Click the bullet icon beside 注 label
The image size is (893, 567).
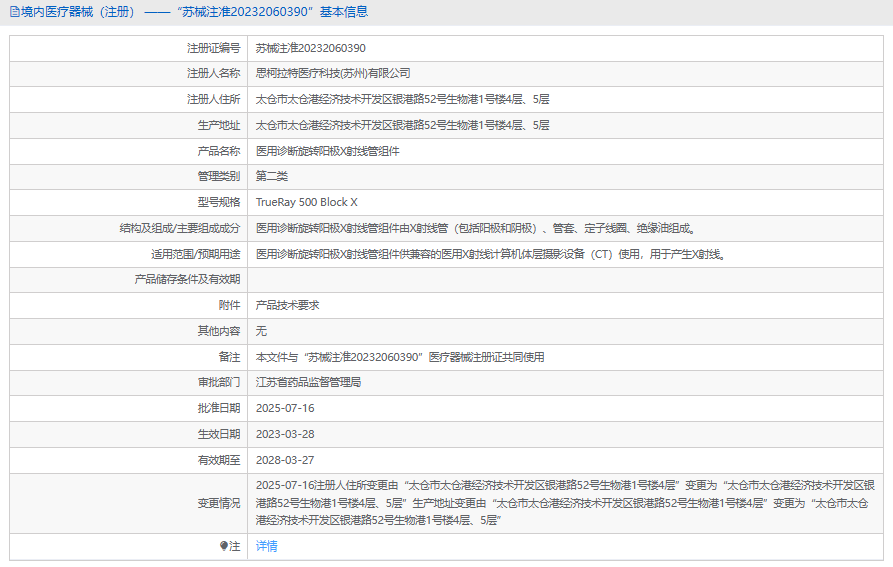224,546
